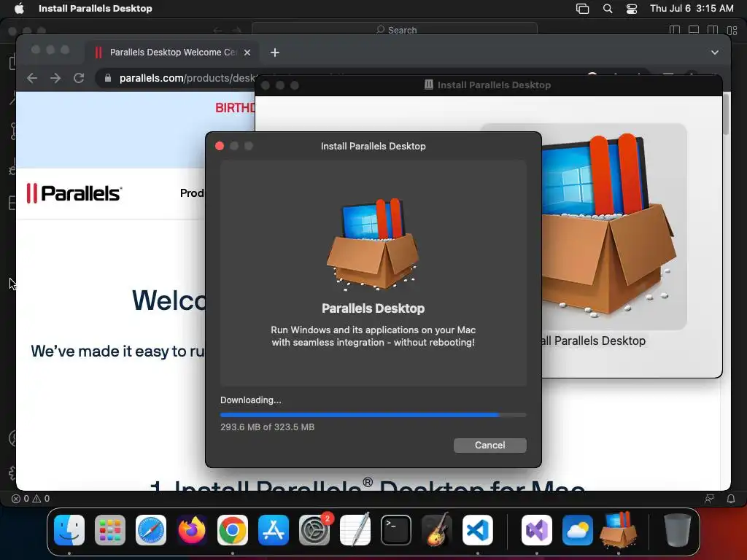Open a new Chrome tab
Screen dimensions: 747x560
click(x=275, y=52)
